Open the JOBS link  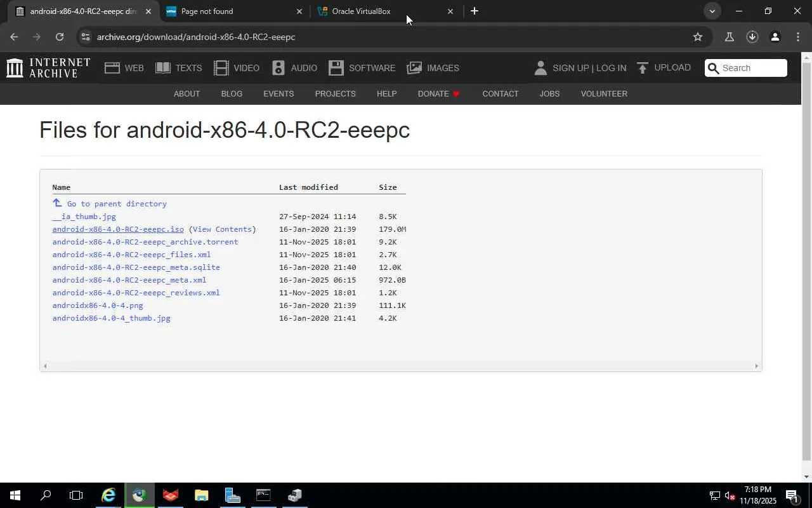pos(549,93)
